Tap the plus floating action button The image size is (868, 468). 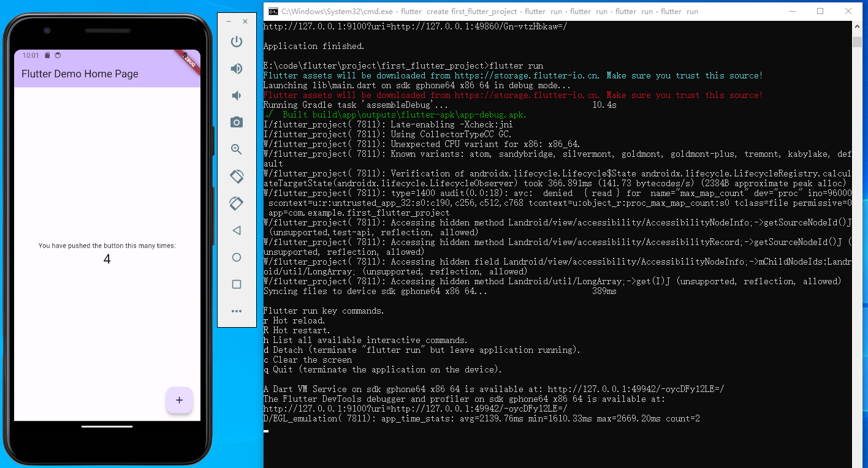179,400
